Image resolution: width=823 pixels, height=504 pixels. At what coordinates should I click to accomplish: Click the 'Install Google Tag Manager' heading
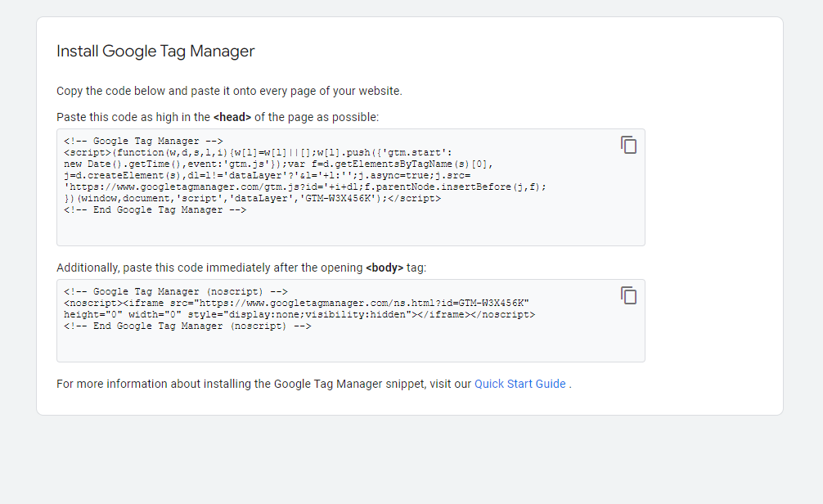point(155,51)
